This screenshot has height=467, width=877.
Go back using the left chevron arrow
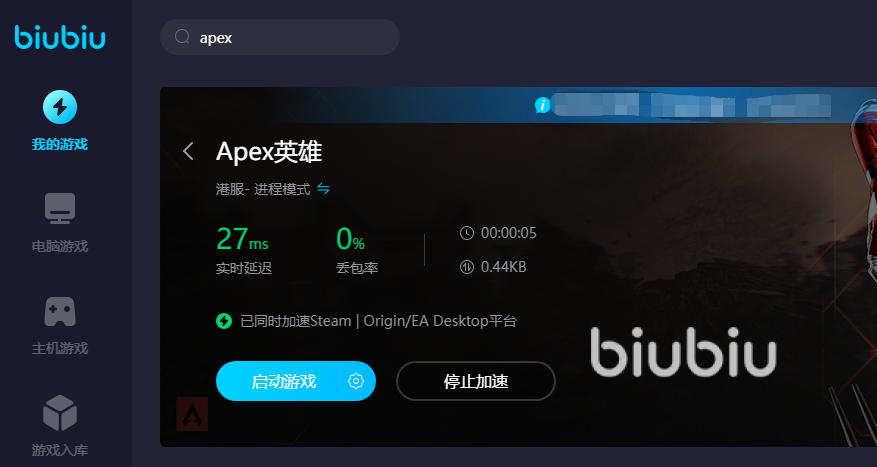[x=188, y=151]
